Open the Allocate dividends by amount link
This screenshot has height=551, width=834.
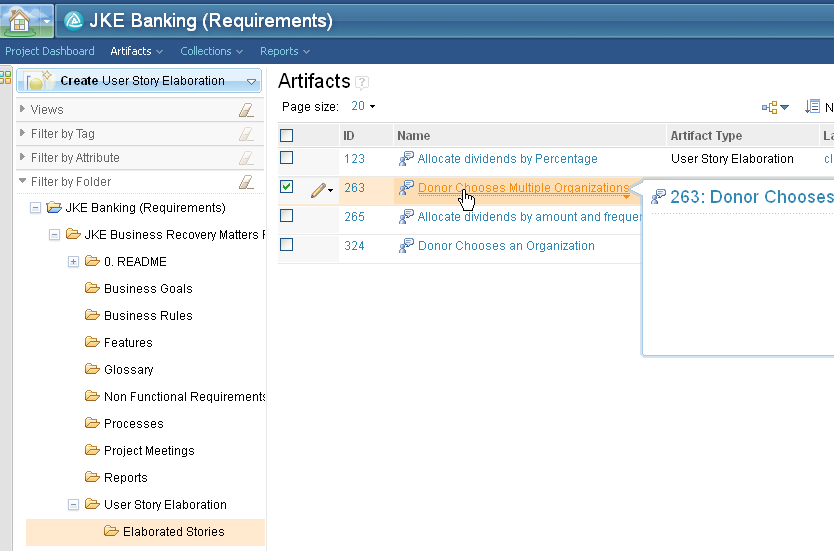(530, 216)
